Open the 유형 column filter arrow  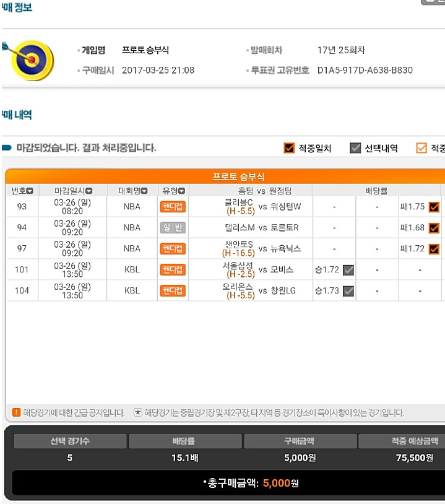[x=181, y=191]
